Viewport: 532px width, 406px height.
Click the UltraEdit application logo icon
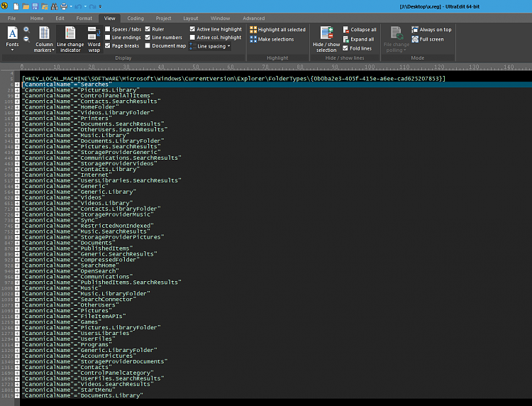click(x=4, y=6)
